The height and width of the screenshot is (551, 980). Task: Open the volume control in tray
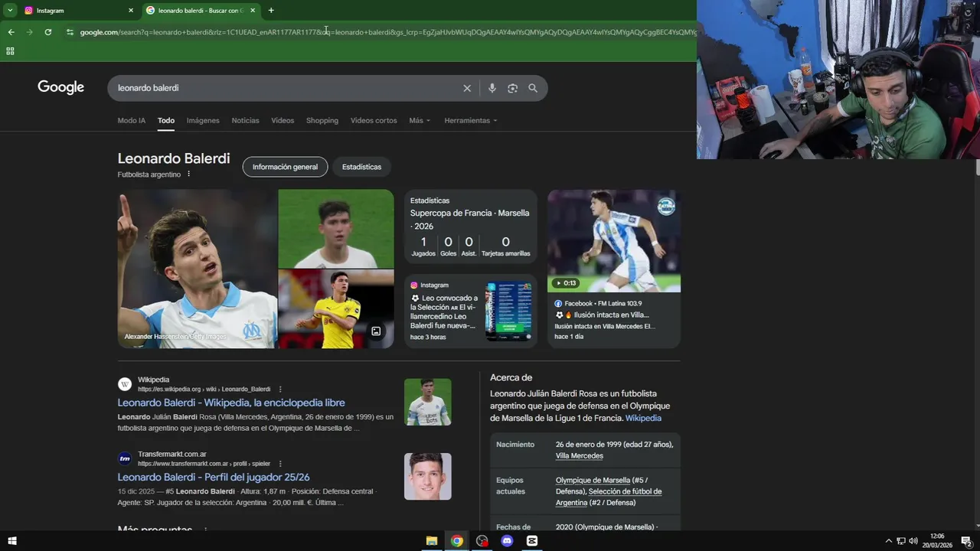[x=913, y=541]
